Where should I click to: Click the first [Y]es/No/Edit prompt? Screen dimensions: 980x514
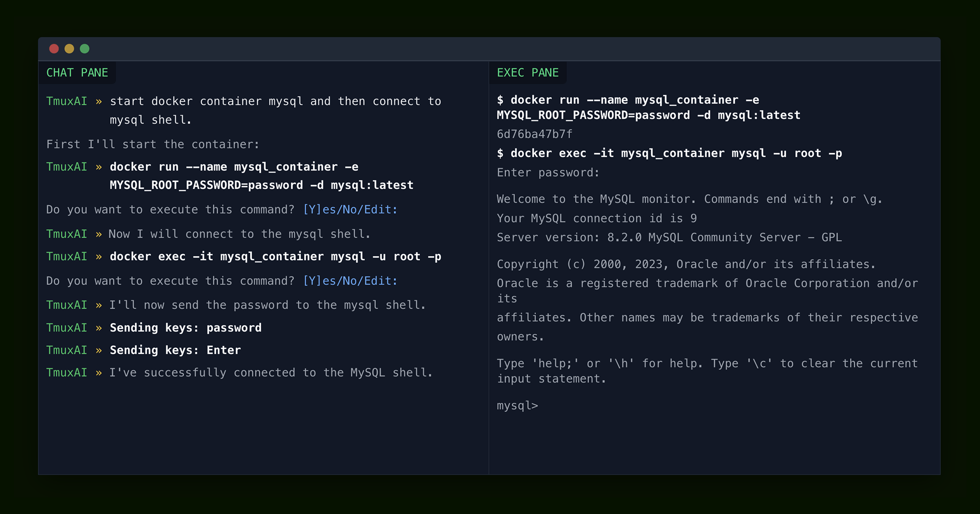[x=350, y=210]
